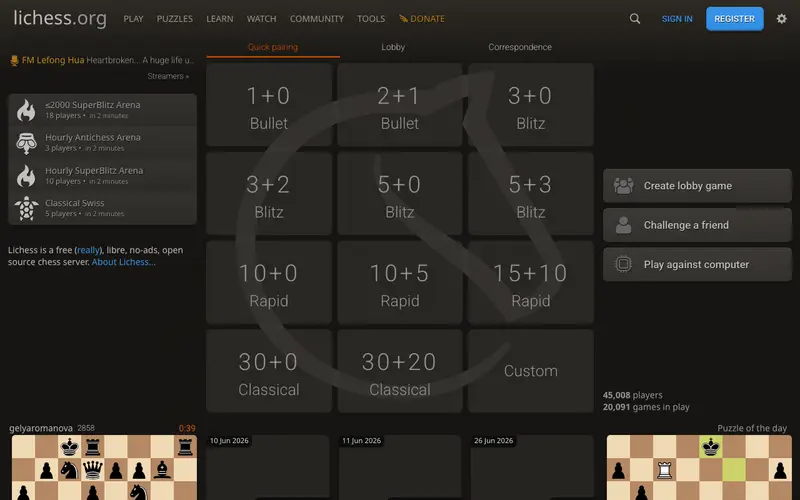Click the turtle icon for Classical Swiss

tap(26, 208)
